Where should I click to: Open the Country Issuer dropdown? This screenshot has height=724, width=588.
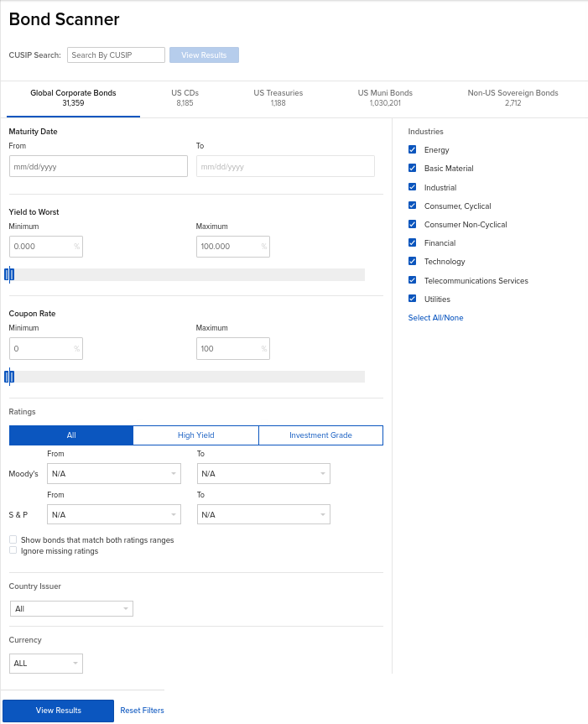pos(71,608)
